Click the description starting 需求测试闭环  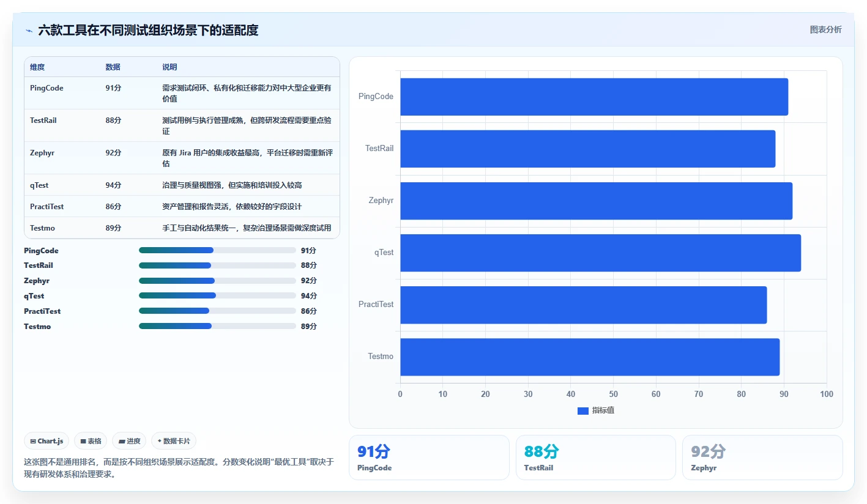pos(247,93)
